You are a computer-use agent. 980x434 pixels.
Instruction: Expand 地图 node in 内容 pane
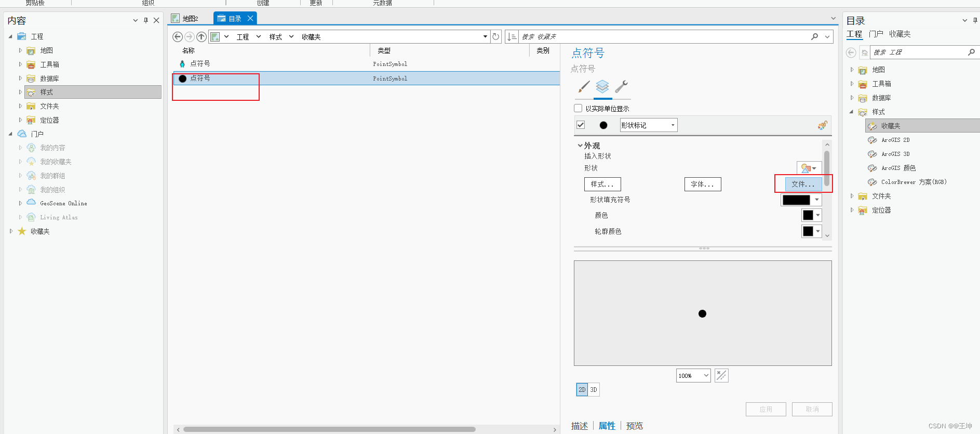point(20,50)
